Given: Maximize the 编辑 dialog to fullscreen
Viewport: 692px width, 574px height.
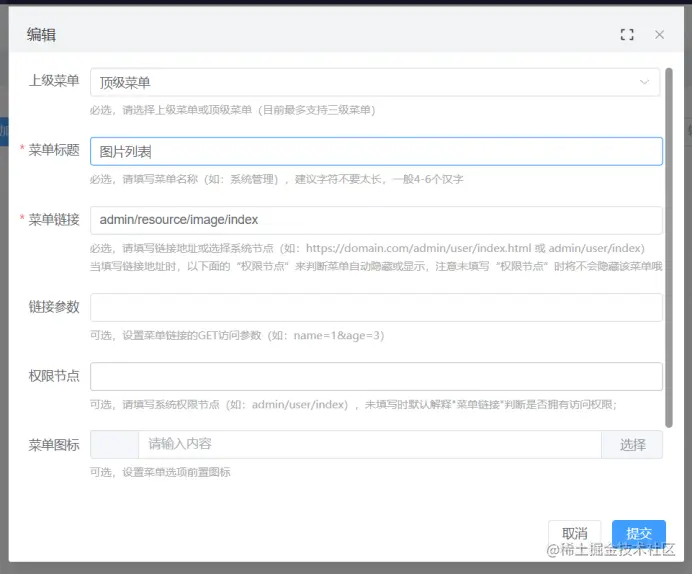Looking at the screenshot, I should [627, 34].
